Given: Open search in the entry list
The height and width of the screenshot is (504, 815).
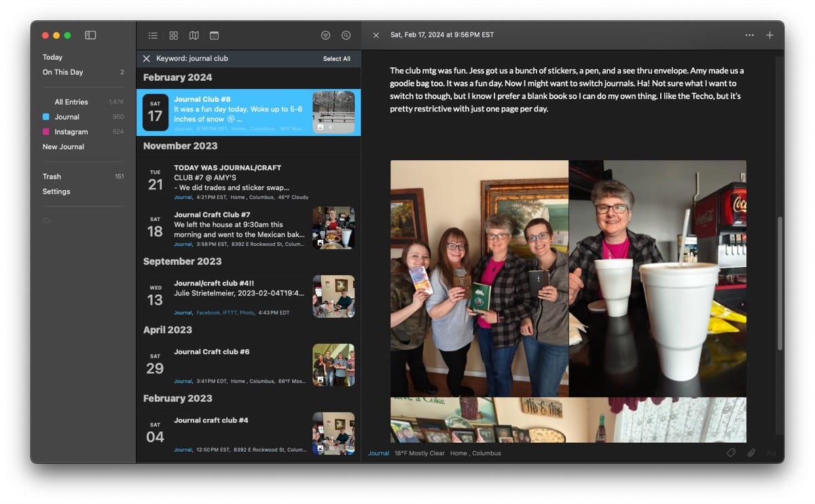Looking at the screenshot, I should pyautogui.click(x=346, y=35).
